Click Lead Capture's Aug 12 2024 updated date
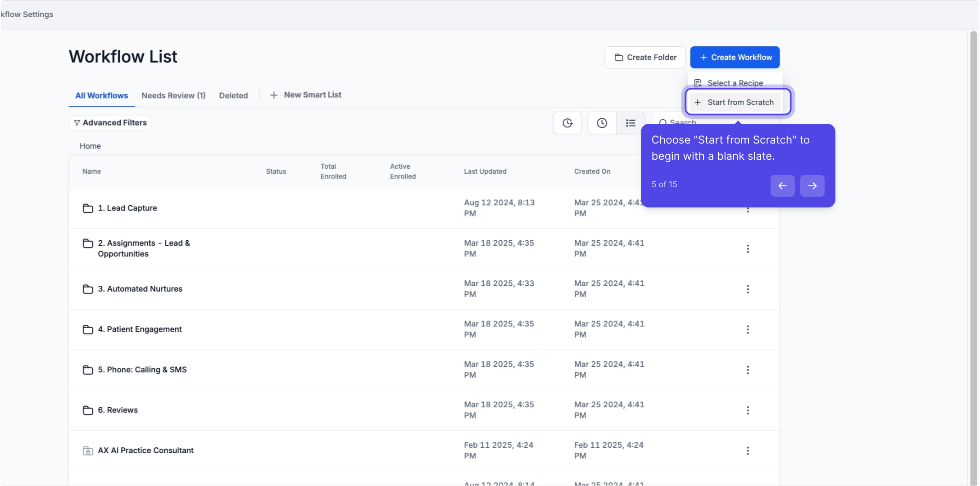 pos(499,208)
